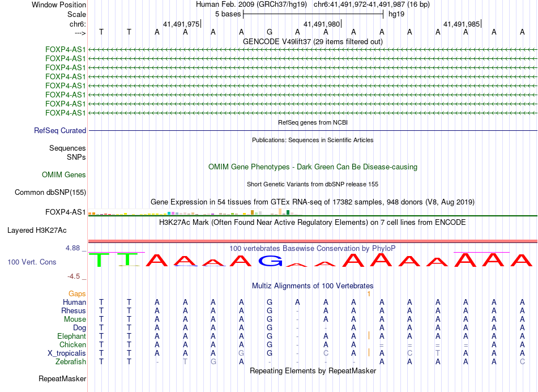Select the Elephant alignment row label

71,336
